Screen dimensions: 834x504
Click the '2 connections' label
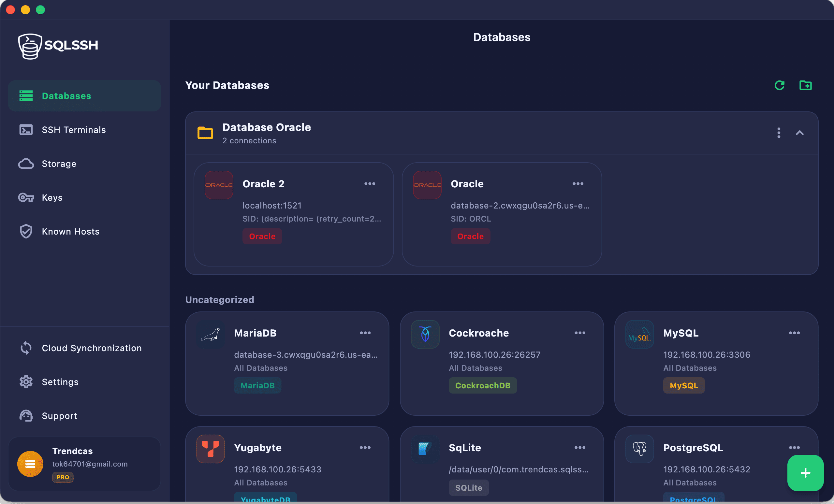pos(249,140)
